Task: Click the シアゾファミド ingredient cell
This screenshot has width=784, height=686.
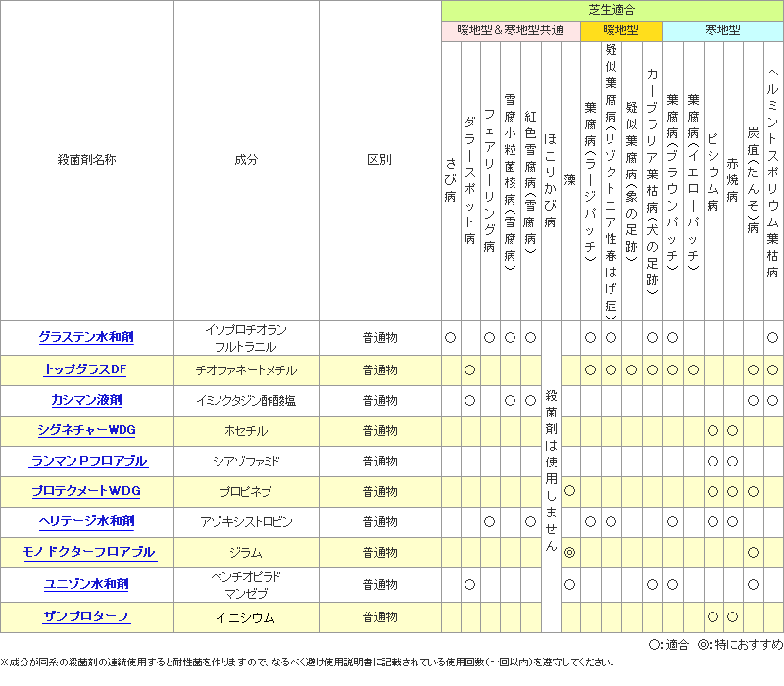Action: click(247, 462)
